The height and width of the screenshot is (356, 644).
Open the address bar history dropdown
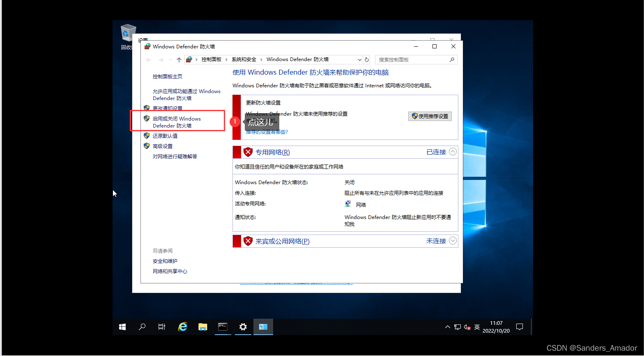(x=359, y=60)
